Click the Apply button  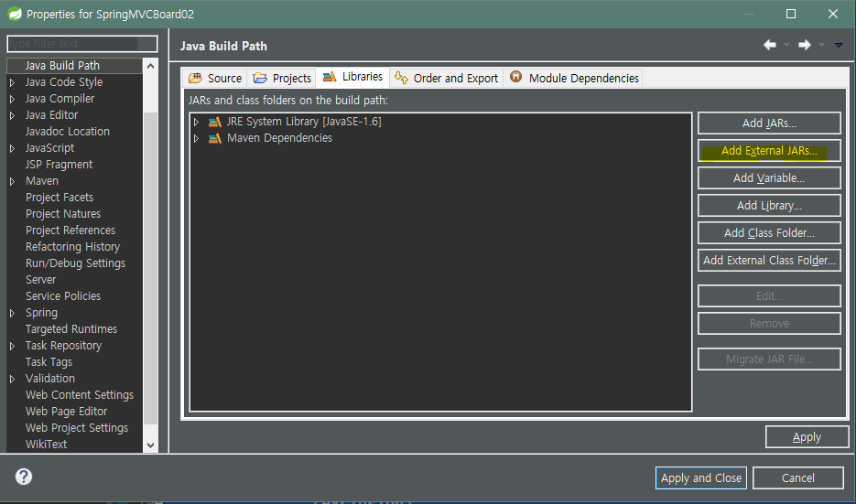point(807,437)
